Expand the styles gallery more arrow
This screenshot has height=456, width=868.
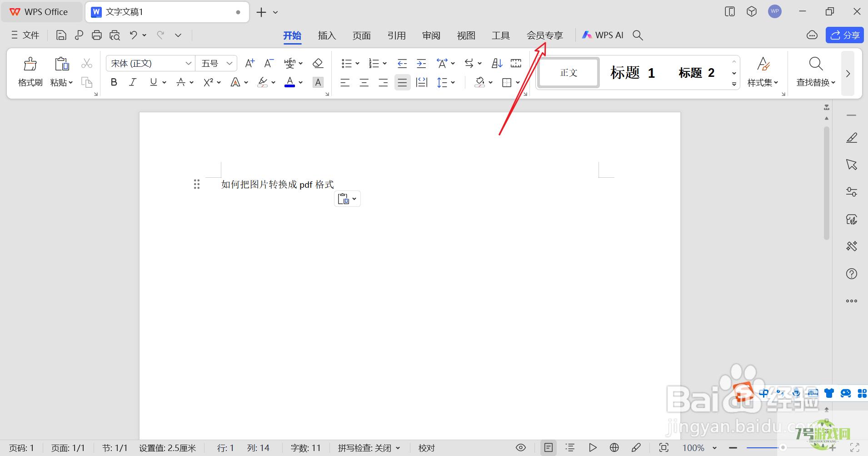coord(734,84)
